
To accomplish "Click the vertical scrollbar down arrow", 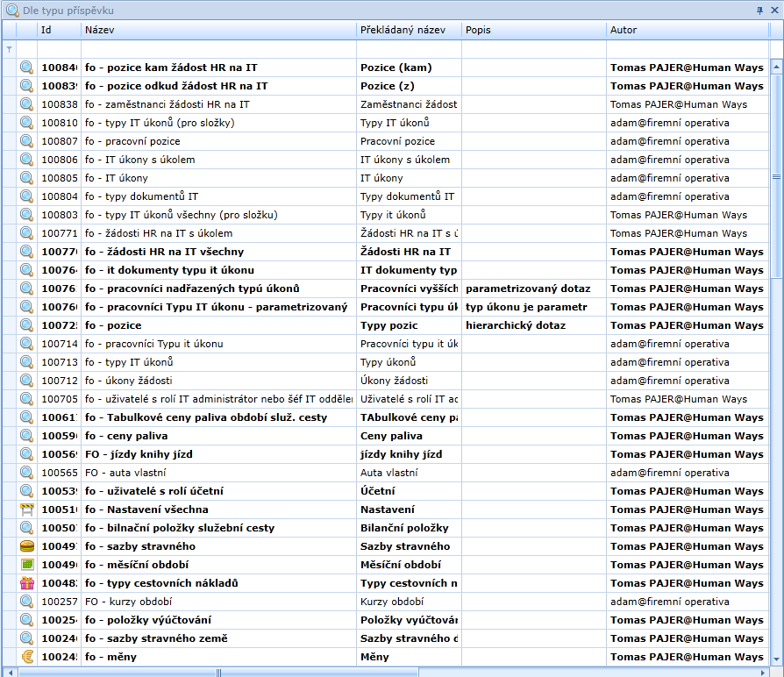I will 776,659.
